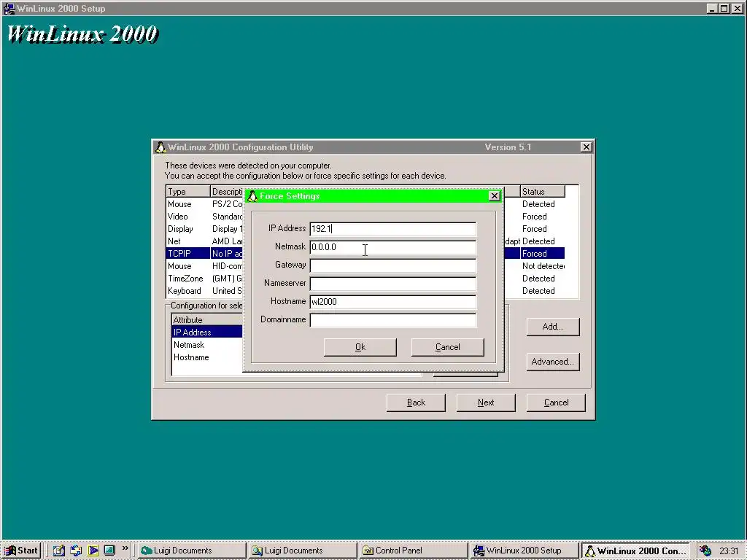The width and height of the screenshot is (747, 560).
Task: Click the 23:31 clock
Action: point(729,551)
